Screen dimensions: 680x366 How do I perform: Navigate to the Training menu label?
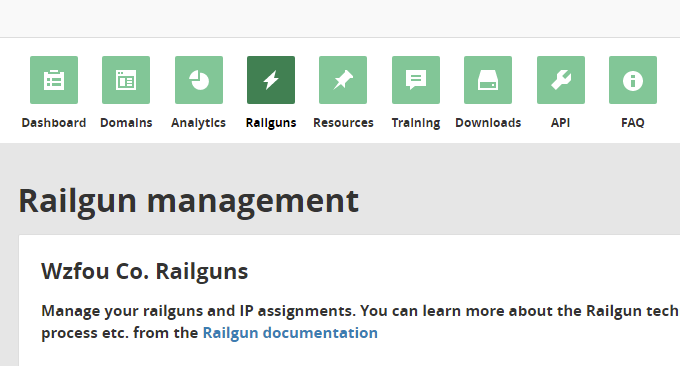coord(416,123)
